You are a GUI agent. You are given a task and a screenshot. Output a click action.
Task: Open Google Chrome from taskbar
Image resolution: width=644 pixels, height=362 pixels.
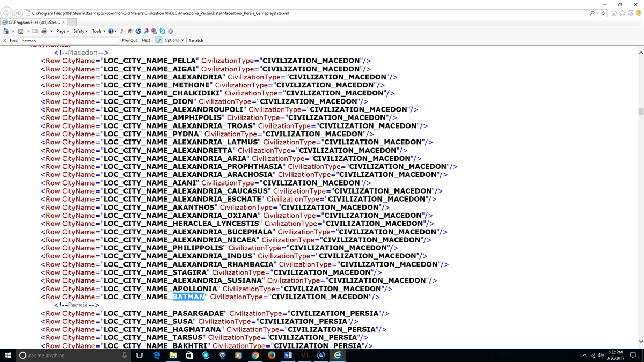tap(255, 355)
